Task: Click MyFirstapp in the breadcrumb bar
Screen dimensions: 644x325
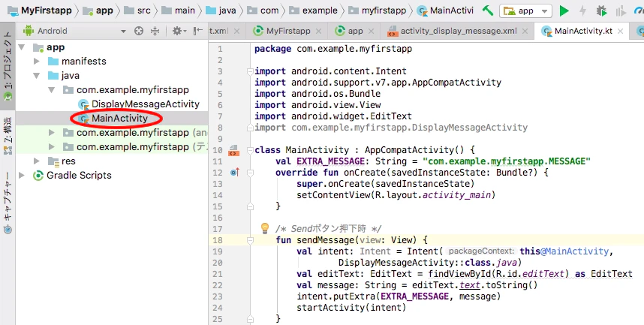Action: (x=40, y=11)
